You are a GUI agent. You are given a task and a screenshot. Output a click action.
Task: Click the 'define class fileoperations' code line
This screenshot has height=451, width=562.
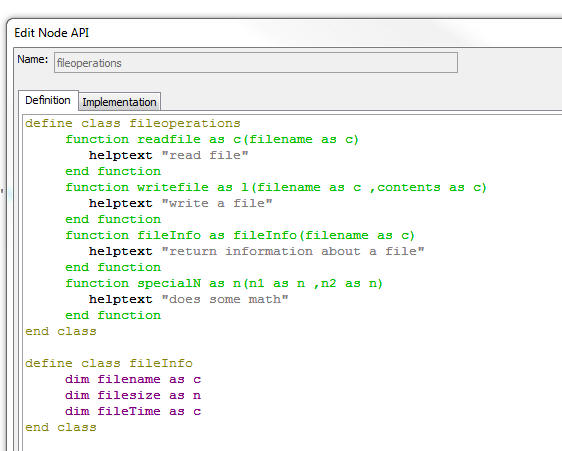pos(133,124)
